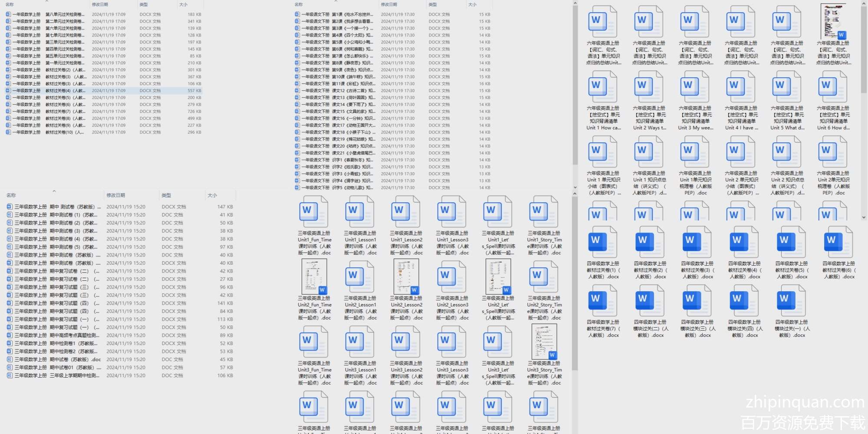Viewport: 868px width, 434px height.
Task: Open the 六年级英语 Unit 2单元知识梳理卷 Word icon
Action: tap(833, 152)
